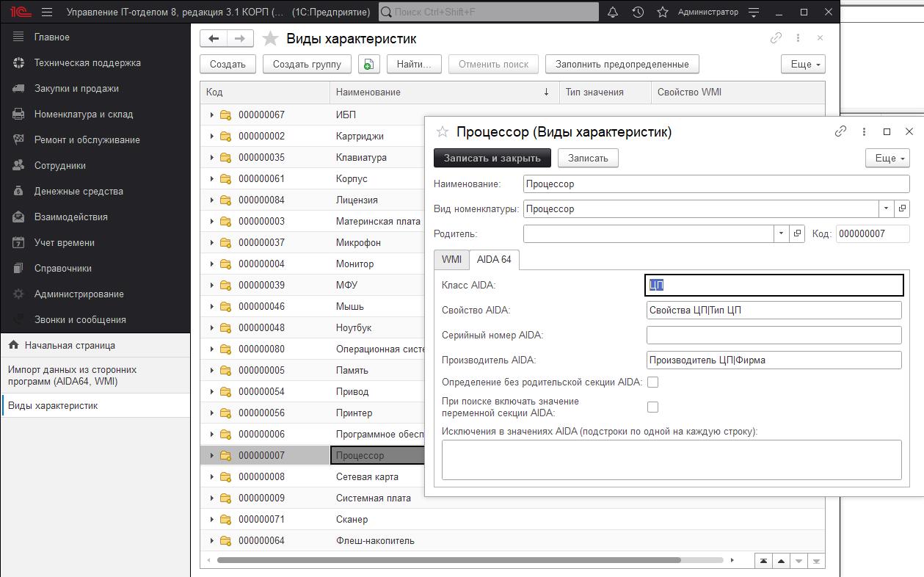Navigate back with the left arrow button
Viewport: 924px width, 577px height.
point(212,38)
